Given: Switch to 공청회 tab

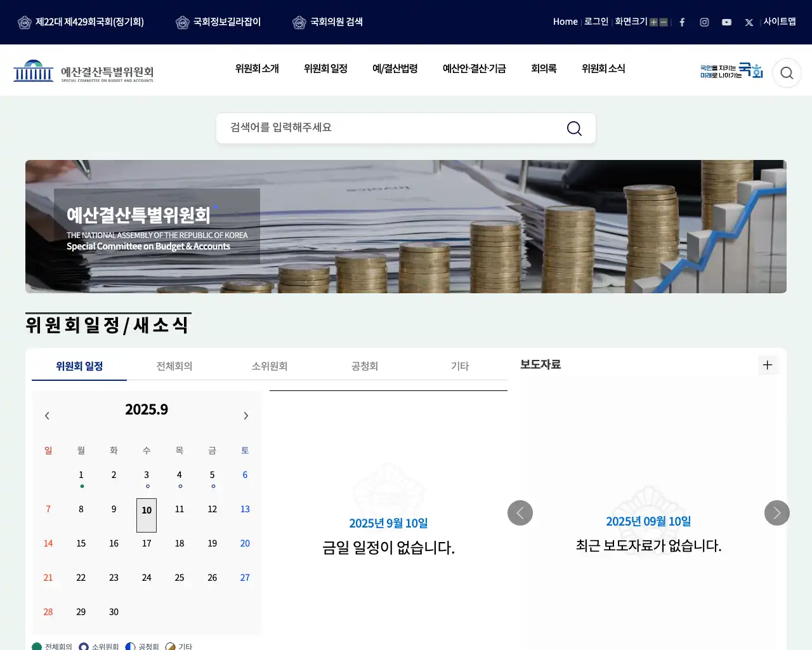Looking at the screenshot, I should point(365,366).
